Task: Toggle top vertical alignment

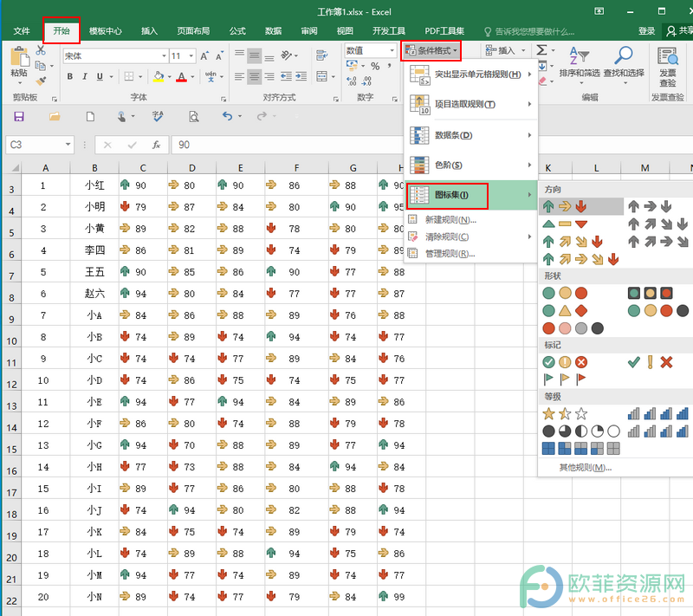Action: tap(240, 55)
